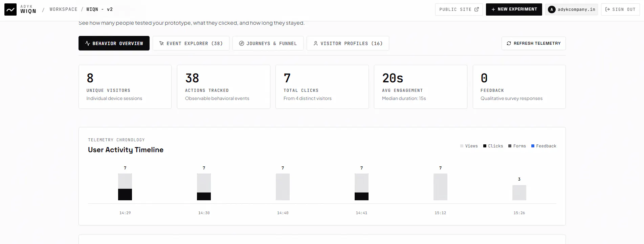Create a NEW EXPERIMENT
The width and height of the screenshot is (644, 244).
pyautogui.click(x=514, y=9)
